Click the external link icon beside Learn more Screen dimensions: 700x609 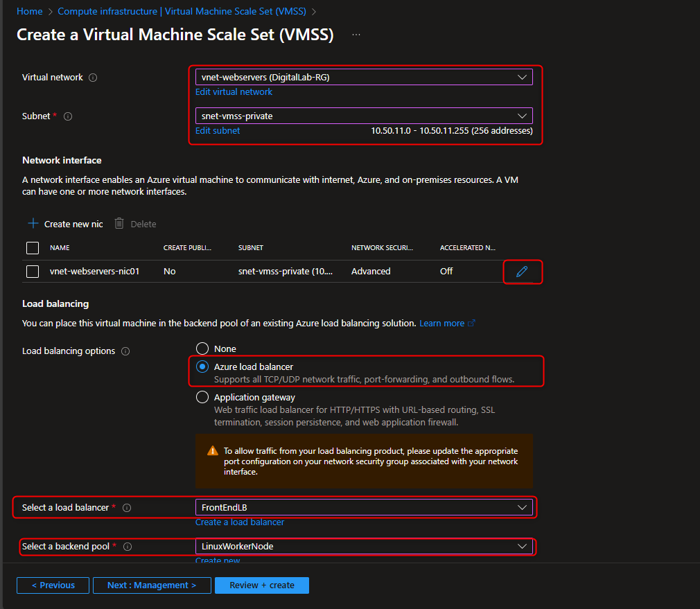click(471, 323)
